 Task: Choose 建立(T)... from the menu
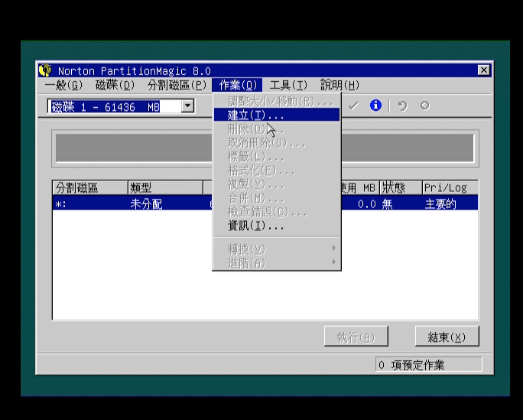coord(277,115)
